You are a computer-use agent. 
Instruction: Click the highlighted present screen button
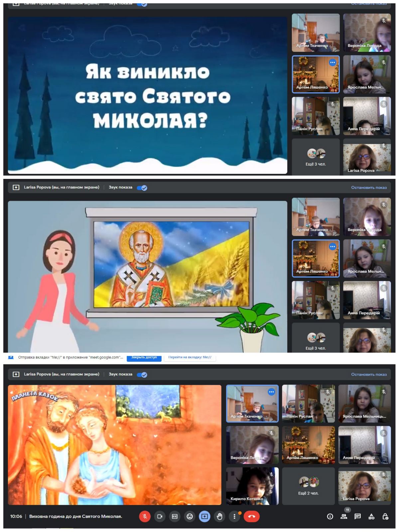204,516
